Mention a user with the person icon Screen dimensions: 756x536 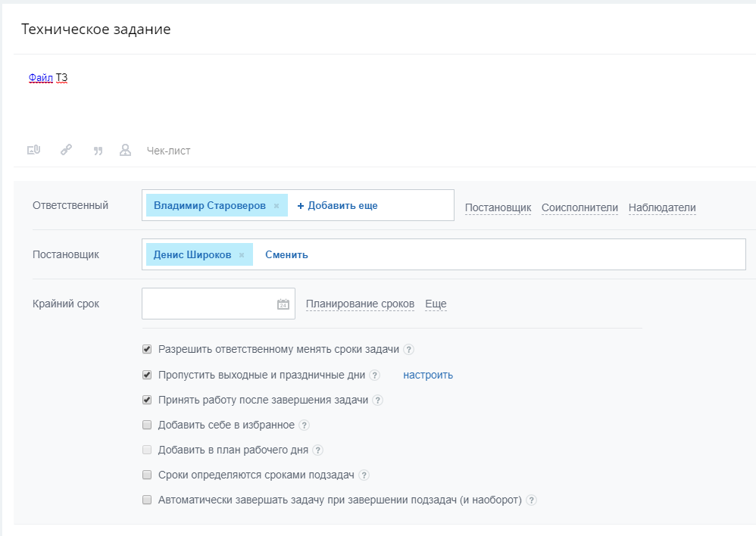(125, 150)
